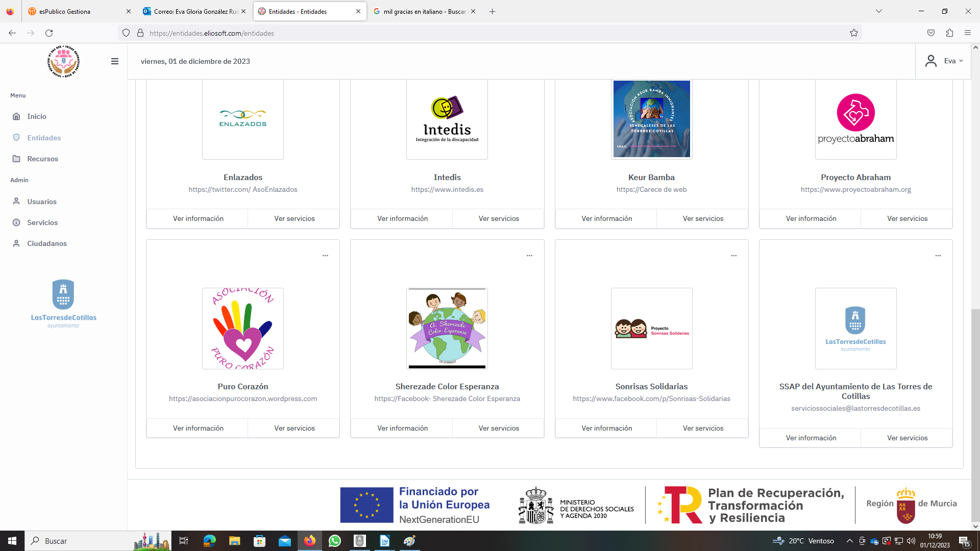Select Entidades in the sidebar menu

[44, 138]
